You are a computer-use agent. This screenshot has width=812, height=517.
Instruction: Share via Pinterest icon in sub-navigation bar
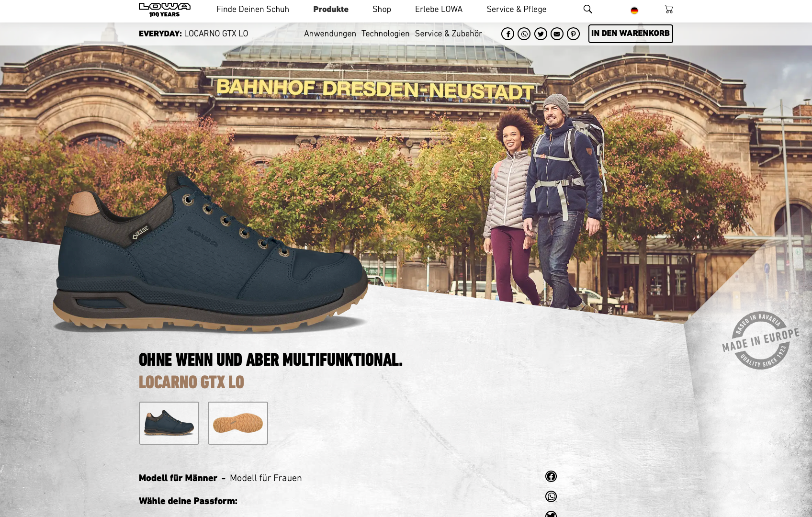coord(573,34)
